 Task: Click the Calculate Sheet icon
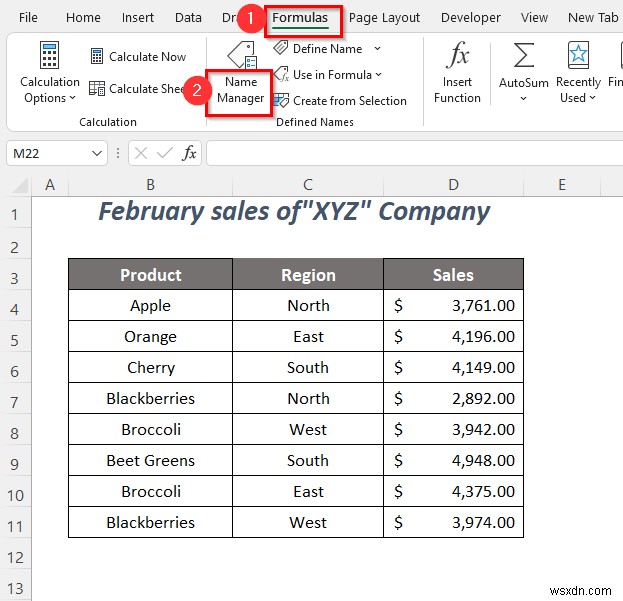pos(97,88)
